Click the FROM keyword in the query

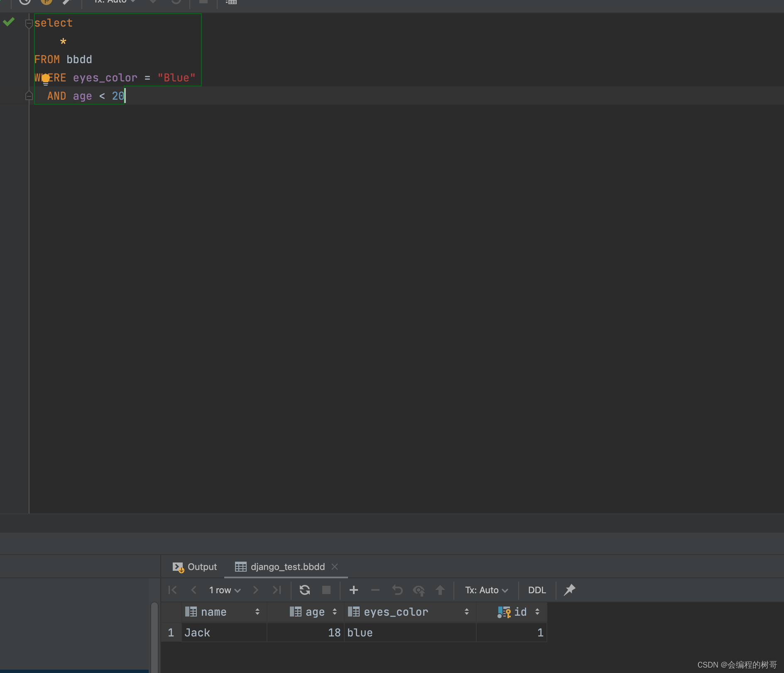pyautogui.click(x=47, y=59)
